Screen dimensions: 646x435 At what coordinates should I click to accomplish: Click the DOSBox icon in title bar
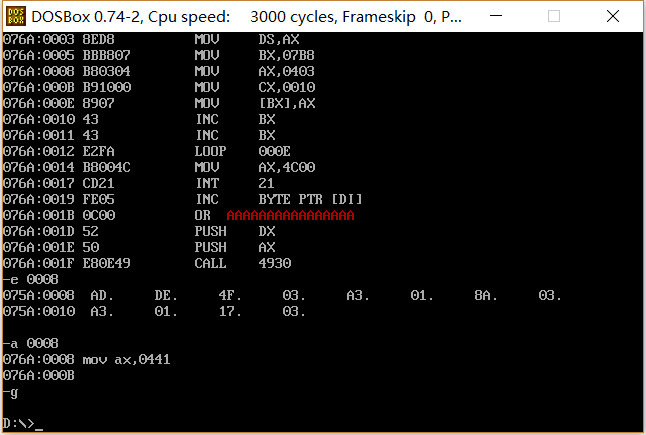16,16
